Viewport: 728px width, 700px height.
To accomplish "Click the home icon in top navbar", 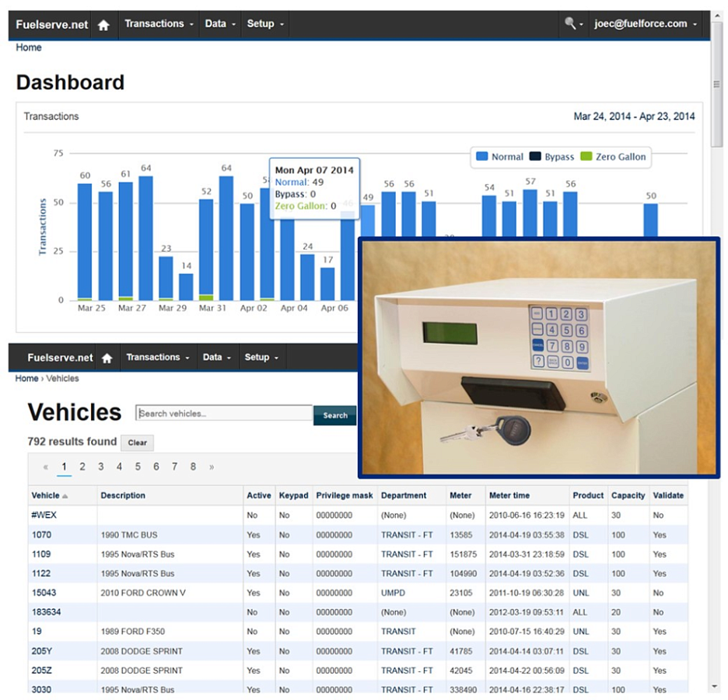I will (x=103, y=25).
